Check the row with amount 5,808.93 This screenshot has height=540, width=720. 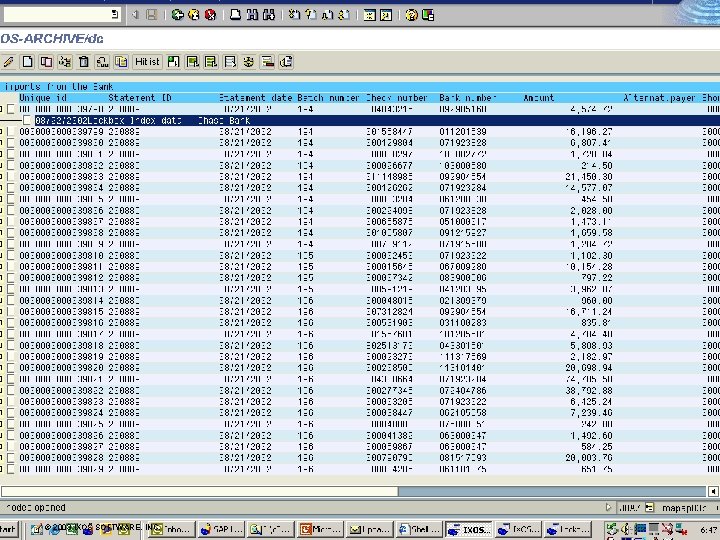(x=10, y=345)
